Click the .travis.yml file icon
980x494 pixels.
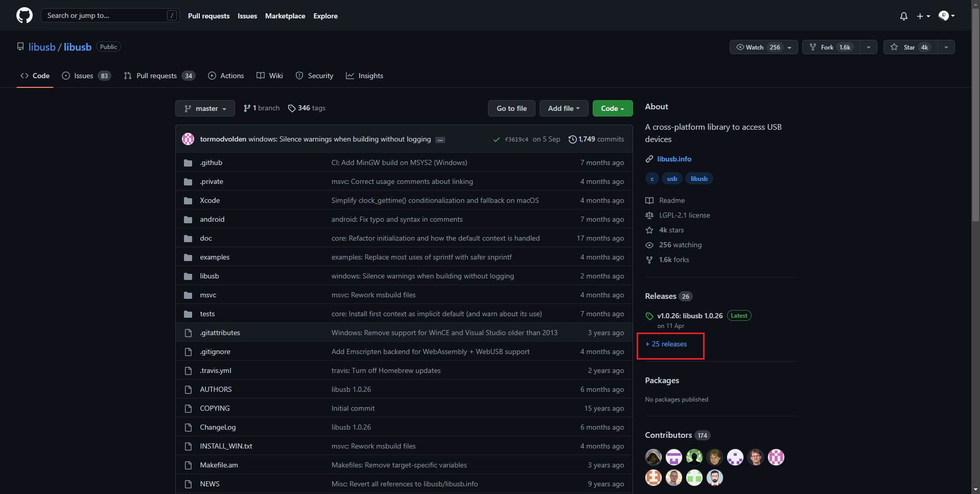(188, 371)
